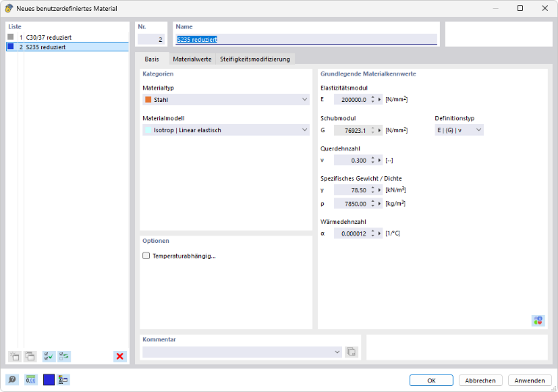Open the Definitionstyp E | (G) | ν dropdown

coord(459,130)
